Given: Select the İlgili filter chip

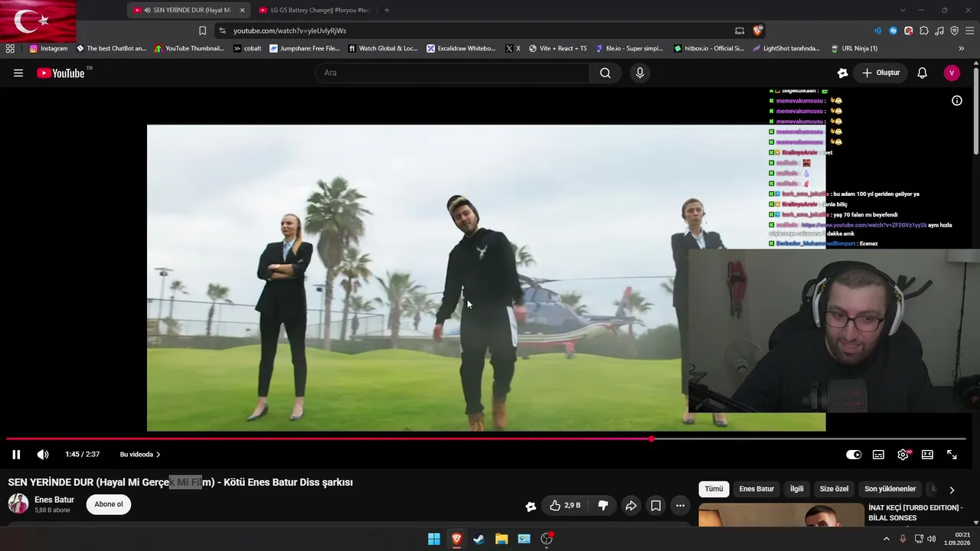Looking at the screenshot, I should coord(797,489).
